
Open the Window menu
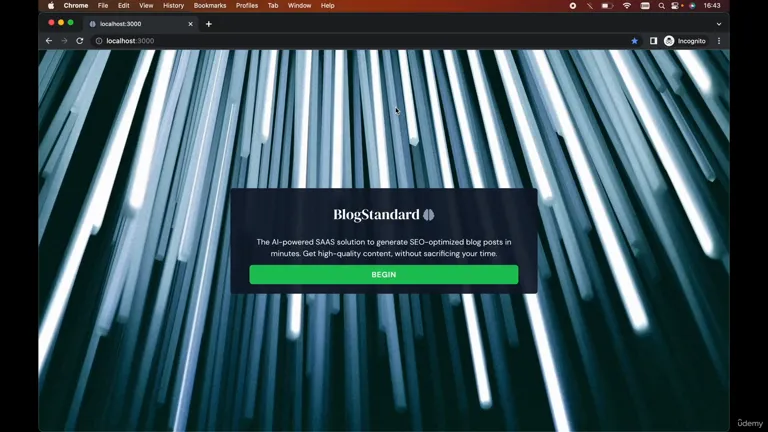299,6
